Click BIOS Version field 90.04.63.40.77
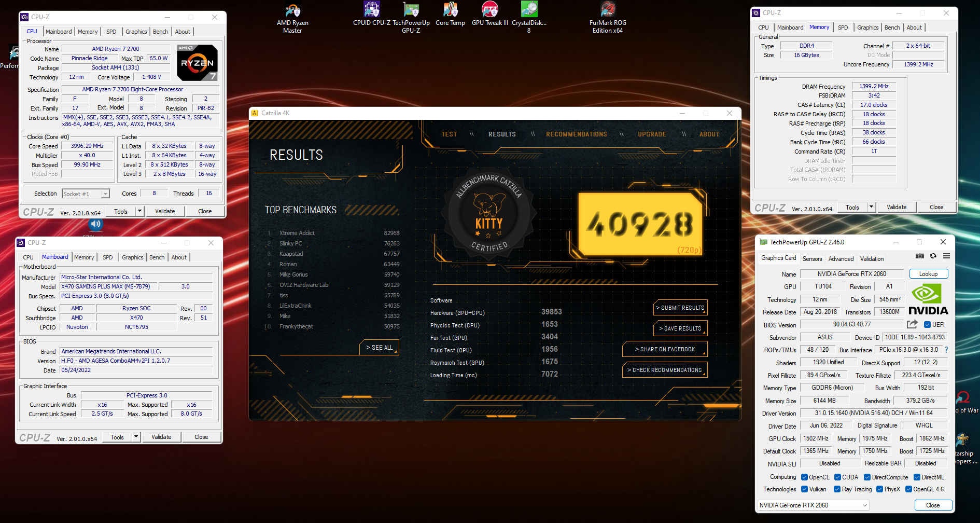Screen dimensions: 980x523 tap(852, 325)
